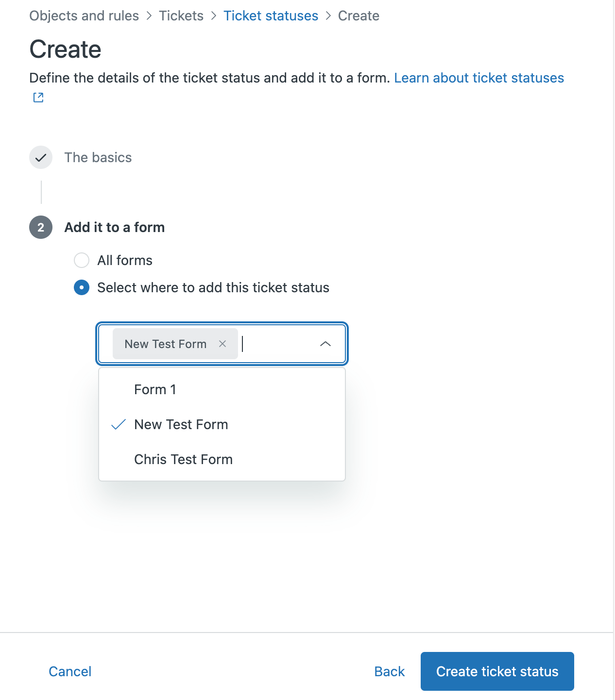Click the step 2 circle icon
This screenshot has height=700, width=615.
(40, 227)
